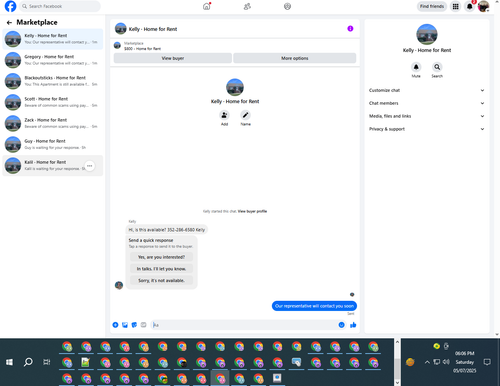Go back using the Marketplace arrow
500x386 pixels.
point(9,22)
